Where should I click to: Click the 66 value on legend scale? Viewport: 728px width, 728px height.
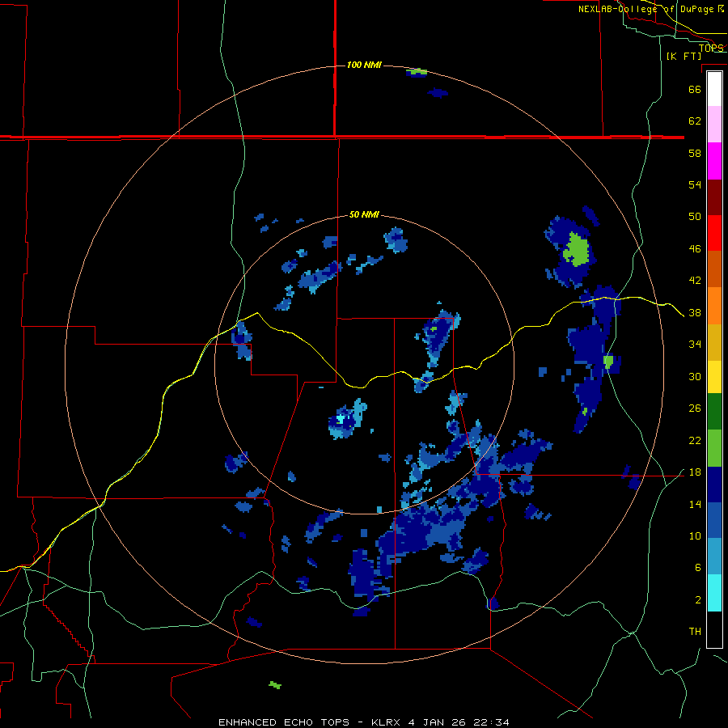[695, 89]
